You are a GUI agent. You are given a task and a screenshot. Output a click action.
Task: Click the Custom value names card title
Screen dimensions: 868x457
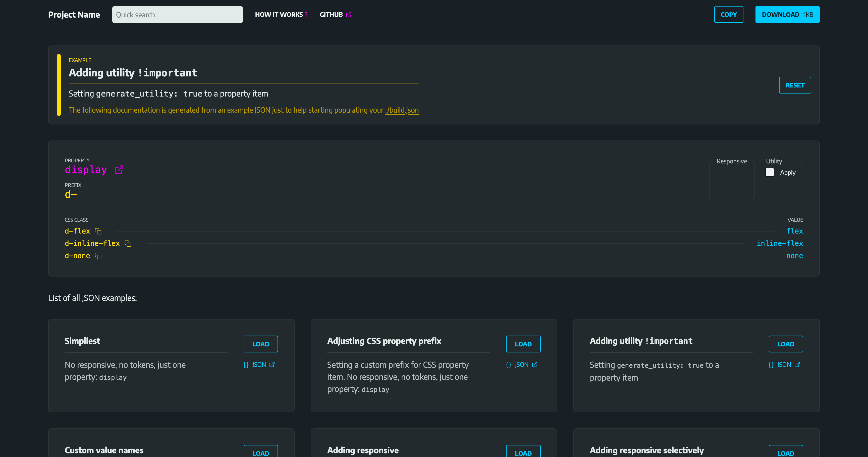(x=104, y=450)
